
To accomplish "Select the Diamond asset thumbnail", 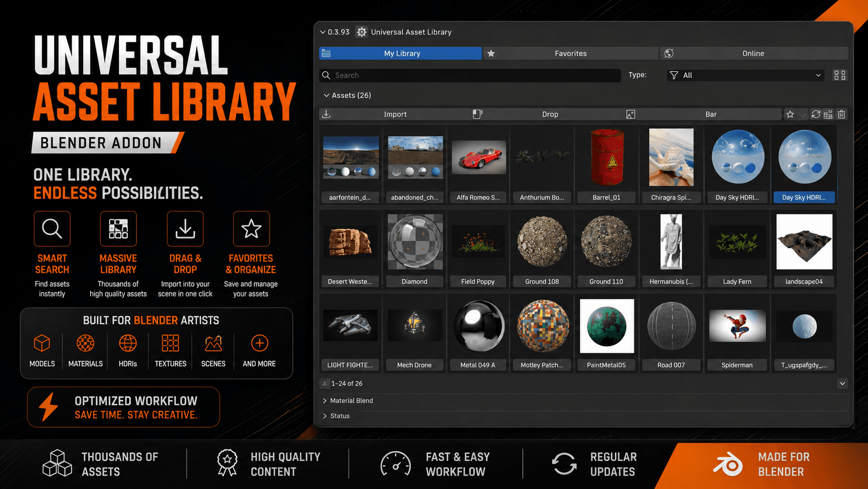I will point(415,242).
